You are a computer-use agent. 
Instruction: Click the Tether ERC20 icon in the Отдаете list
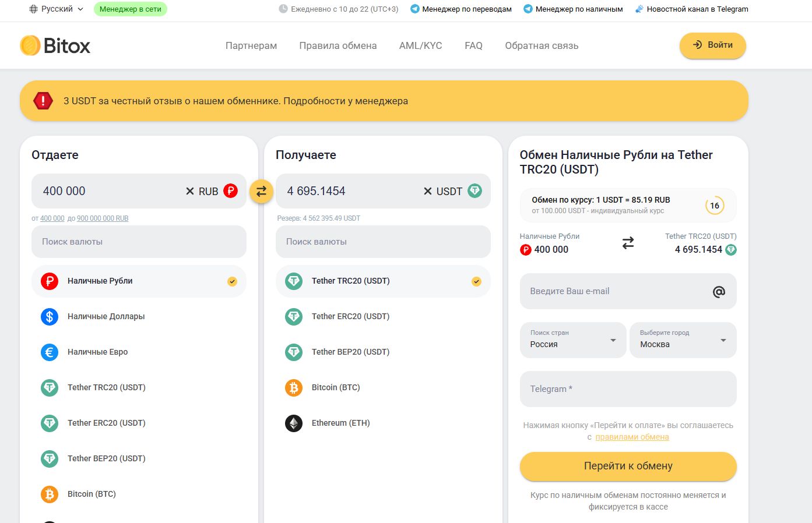[50, 423]
